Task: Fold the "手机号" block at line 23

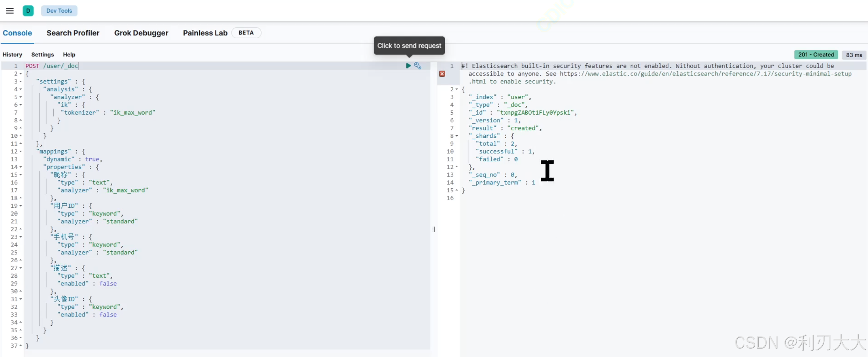Action: click(x=21, y=237)
